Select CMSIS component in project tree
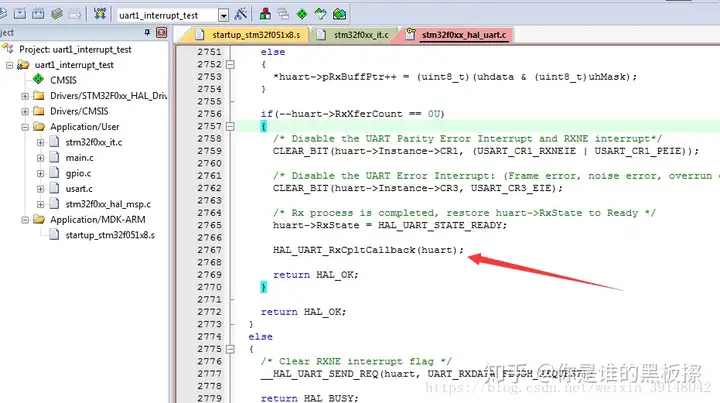The width and height of the screenshot is (720, 403). coord(63,80)
